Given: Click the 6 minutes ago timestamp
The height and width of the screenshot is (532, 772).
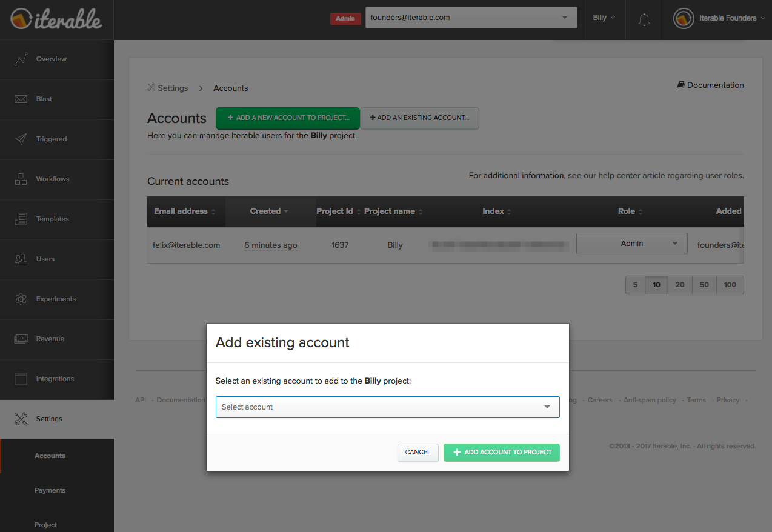Looking at the screenshot, I should click(x=271, y=245).
